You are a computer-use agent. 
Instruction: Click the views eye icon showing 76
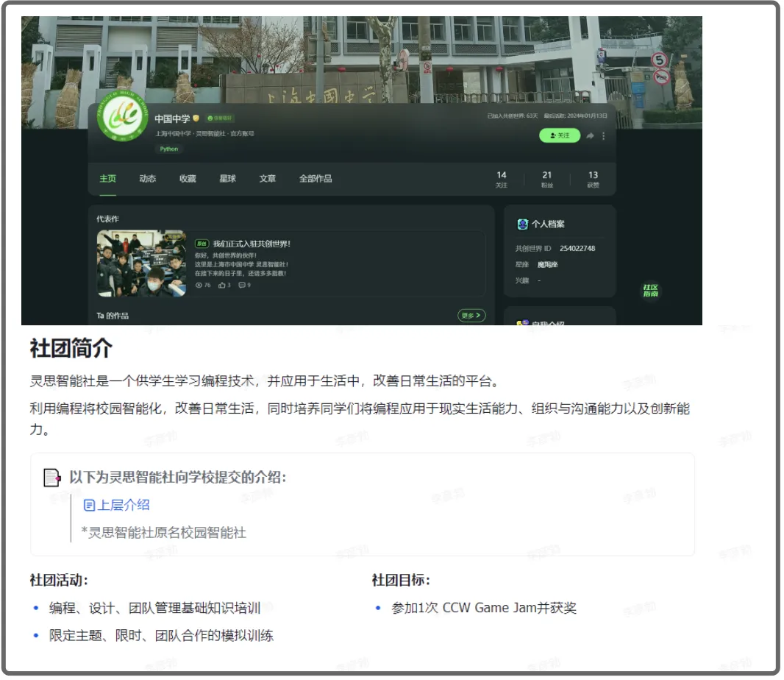pyautogui.click(x=199, y=286)
